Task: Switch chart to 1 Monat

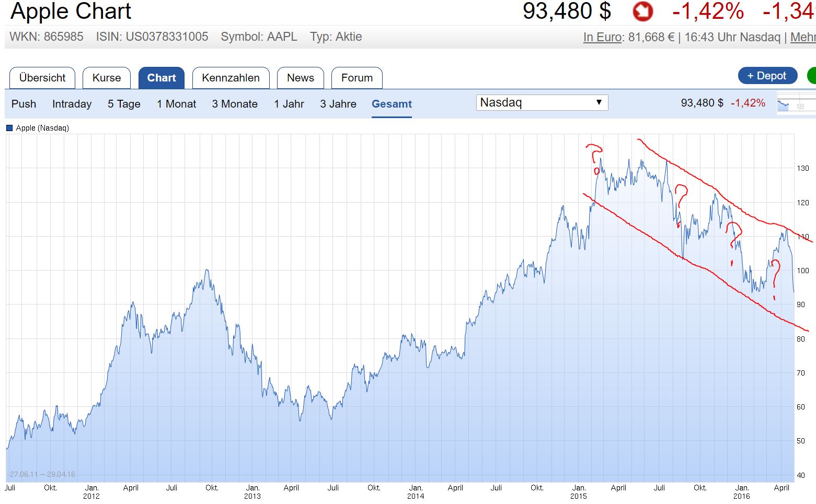Action: click(x=176, y=104)
